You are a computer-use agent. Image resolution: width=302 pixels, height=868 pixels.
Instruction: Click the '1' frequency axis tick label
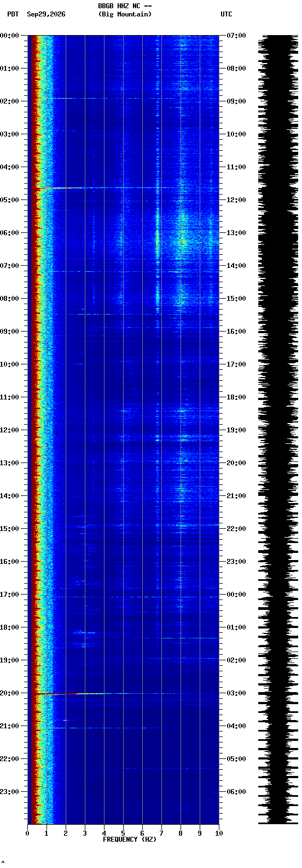pyautogui.click(x=47, y=833)
